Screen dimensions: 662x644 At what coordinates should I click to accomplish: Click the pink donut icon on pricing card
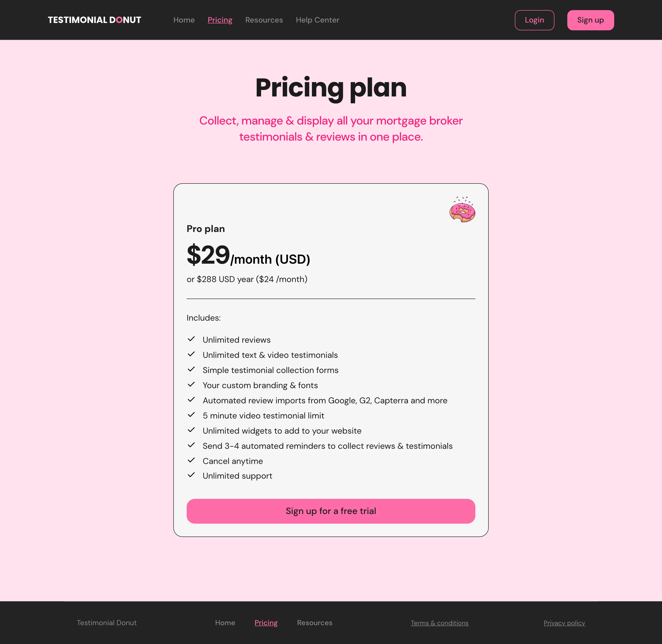click(462, 209)
